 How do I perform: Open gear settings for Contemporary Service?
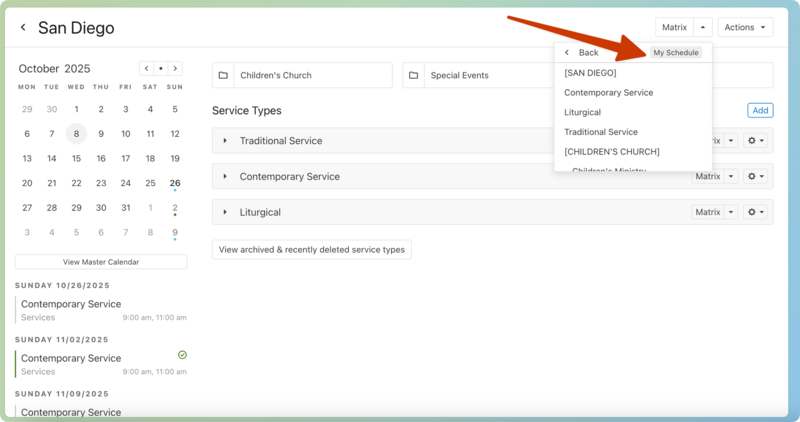(756, 177)
